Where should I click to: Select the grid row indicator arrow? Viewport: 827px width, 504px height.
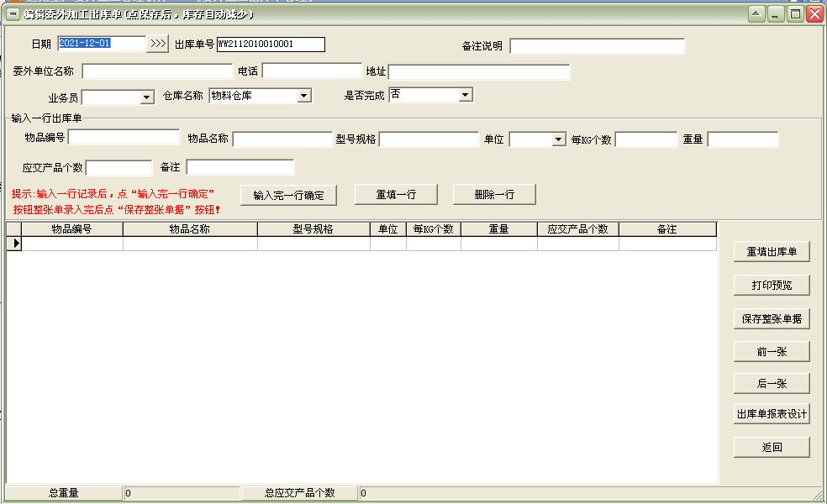pos(14,243)
